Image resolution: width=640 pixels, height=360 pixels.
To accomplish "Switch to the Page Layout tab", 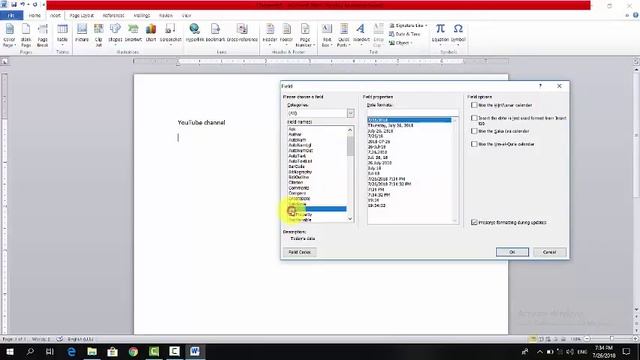I will point(82,15).
